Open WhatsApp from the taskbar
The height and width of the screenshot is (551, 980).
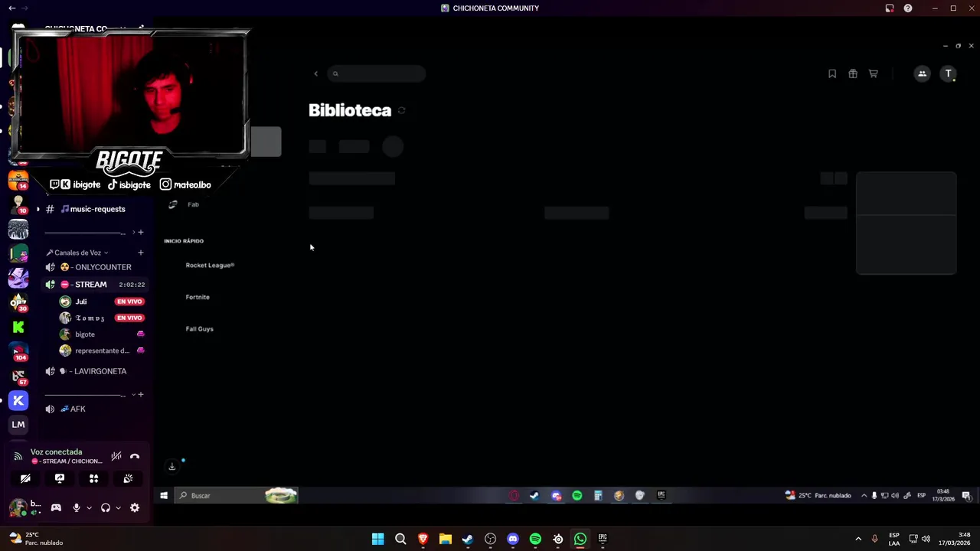580,539
